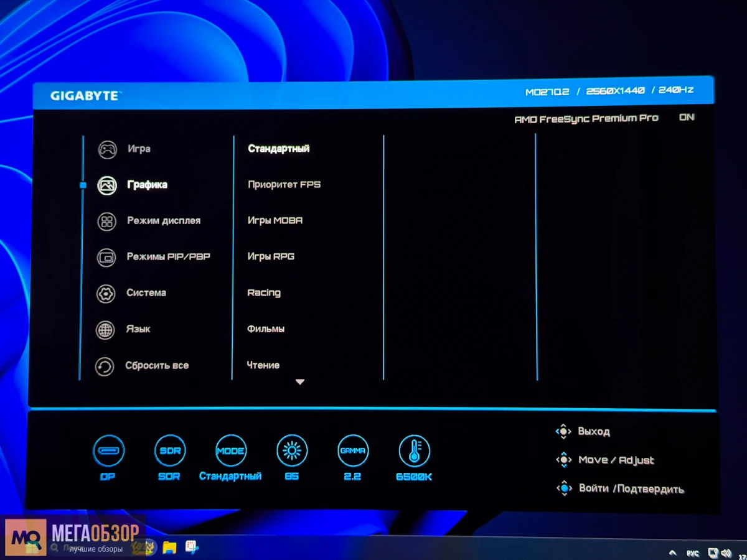
Task: Click the Выход joystick hint icon
Action: [x=563, y=431]
